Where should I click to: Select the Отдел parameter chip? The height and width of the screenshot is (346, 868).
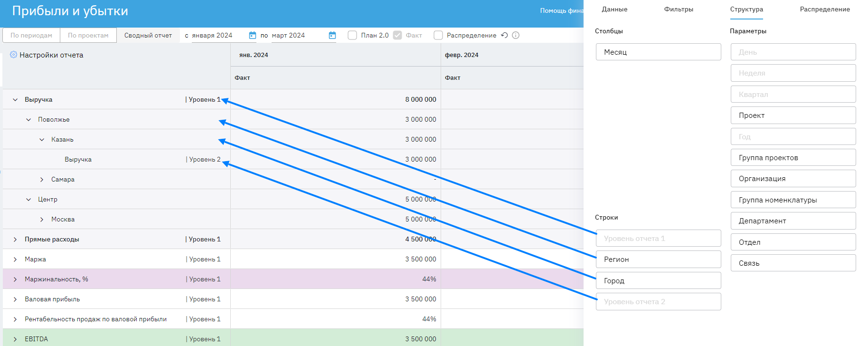point(793,242)
